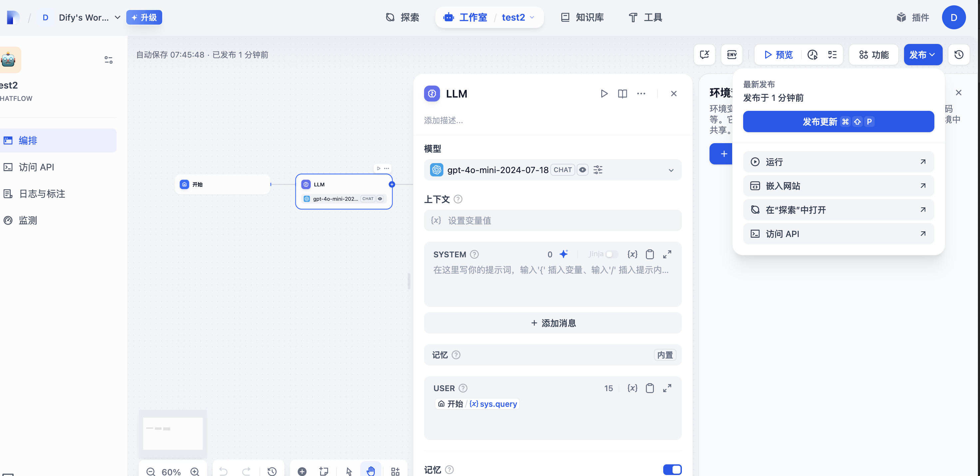Viewport: 980px width, 476px height.
Task: Open the version history clock icon
Action: 959,55
